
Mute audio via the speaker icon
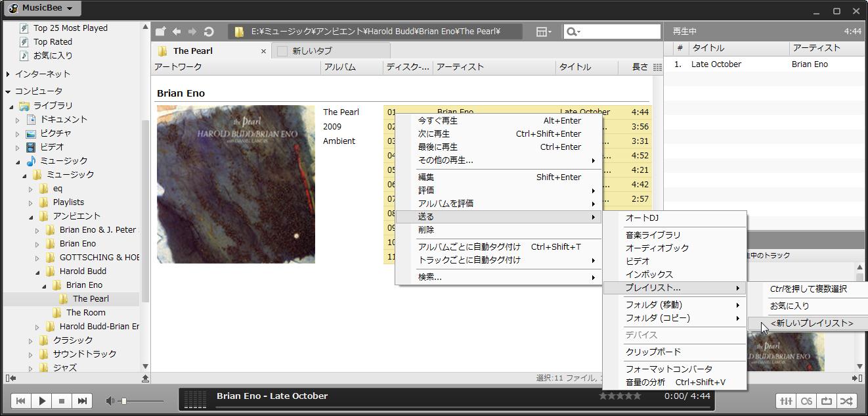point(111,401)
